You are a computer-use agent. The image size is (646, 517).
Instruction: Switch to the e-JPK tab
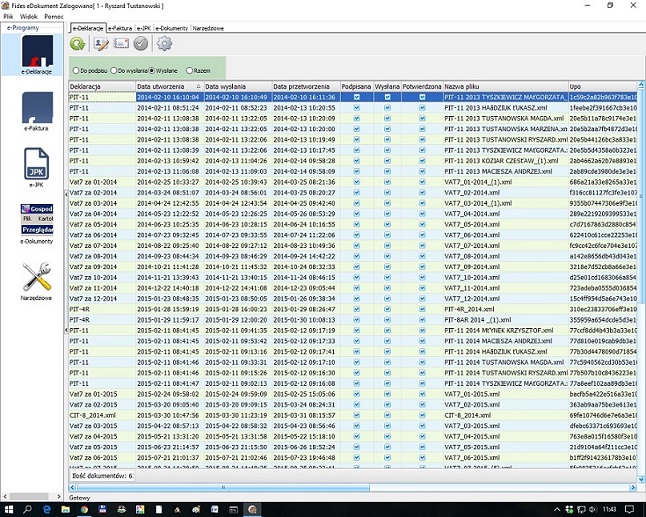click(x=144, y=28)
